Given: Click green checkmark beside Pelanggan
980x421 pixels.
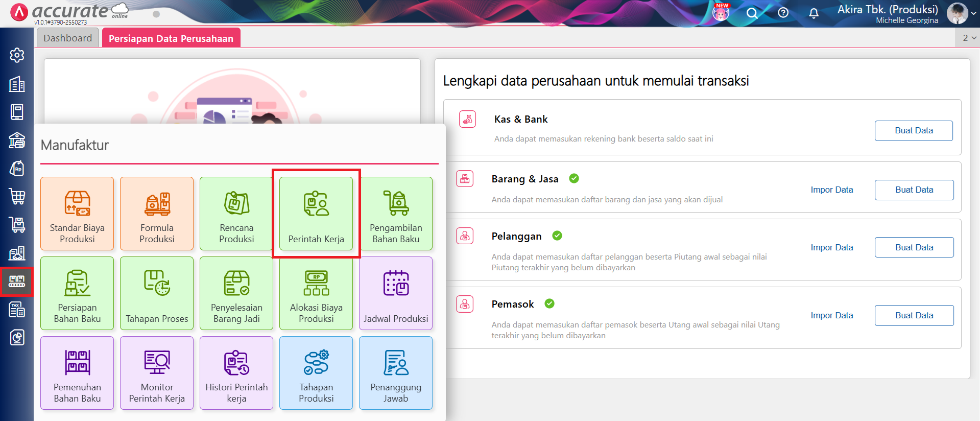Looking at the screenshot, I should coord(557,236).
